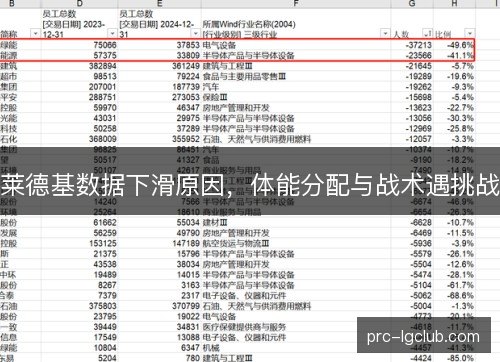This screenshot has height=362, width=500.
Task: Open the 简称 column filter dropdown
Action: [x=35, y=34]
